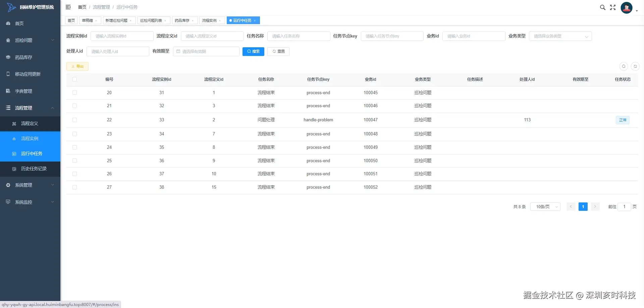Image resolution: width=644 pixels, height=308 pixels.
Task: Check the row with 编号 26
Action: click(74, 174)
